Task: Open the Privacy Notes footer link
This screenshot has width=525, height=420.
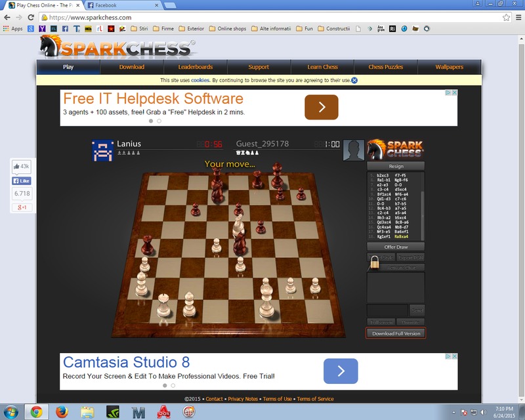Action: click(243, 399)
